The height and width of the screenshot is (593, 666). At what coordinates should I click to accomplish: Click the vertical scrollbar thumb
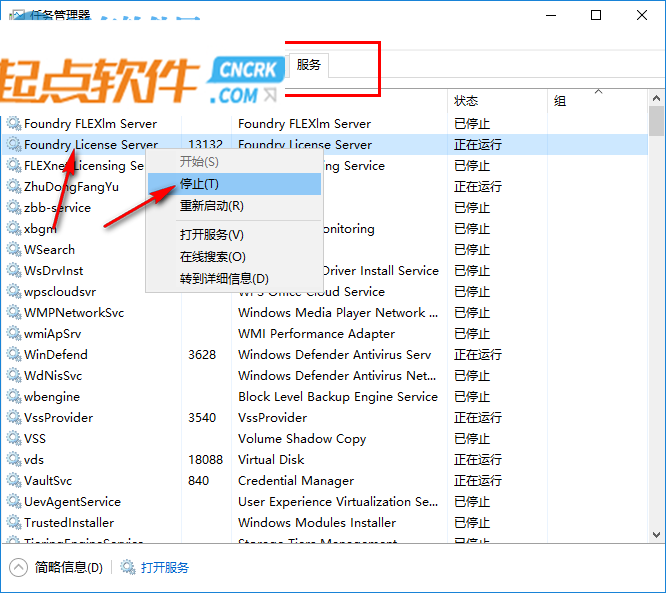tap(656, 121)
